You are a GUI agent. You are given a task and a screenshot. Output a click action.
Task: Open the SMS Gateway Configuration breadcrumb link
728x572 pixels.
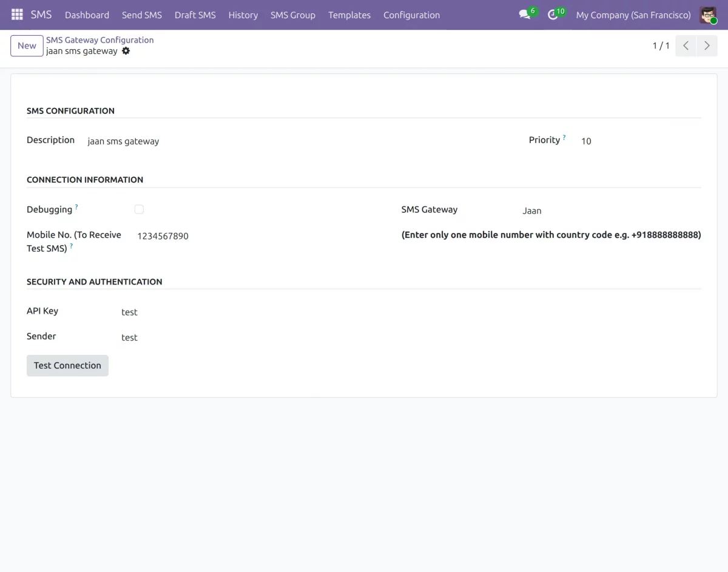click(100, 39)
